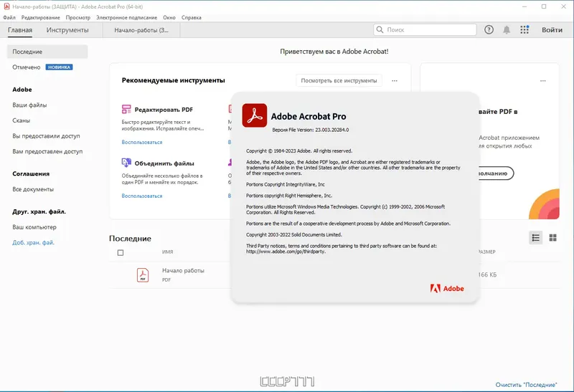Image resolution: width=574 pixels, height=392 pixels.
Task: Click the Acrobat logo in About dialog
Action: click(x=255, y=115)
